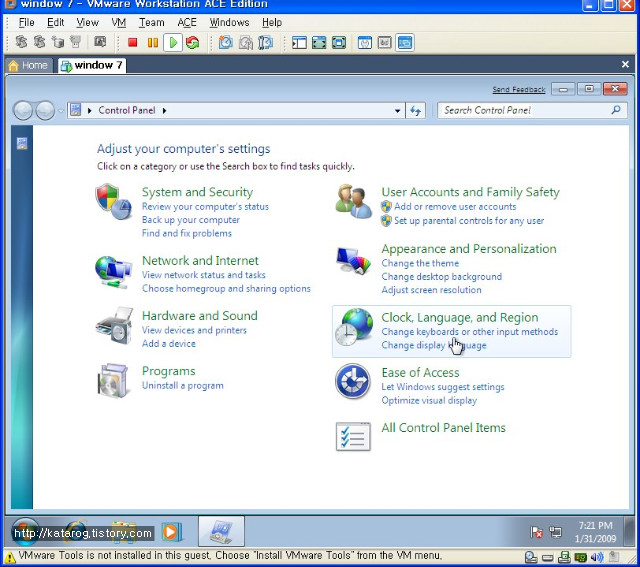Screen dimensions: 640x567
Task: Open the Team menu
Action: (x=151, y=22)
